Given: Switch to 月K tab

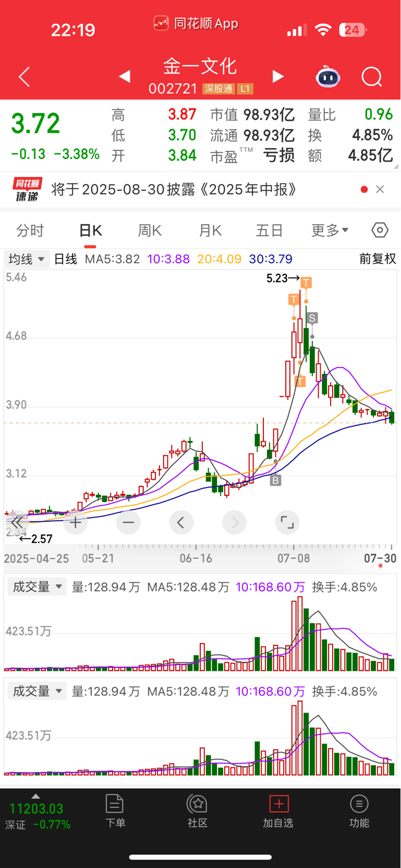Looking at the screenshot, I should tap(210, 230).
